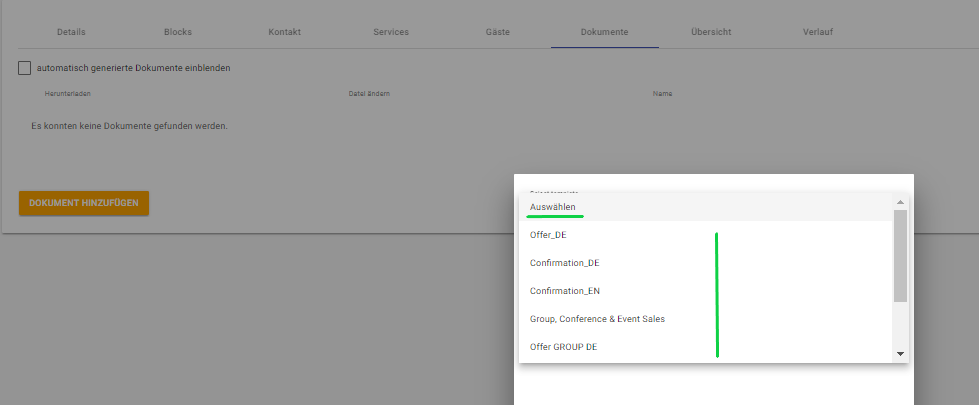Open the Details tab
The image size is (979, 405).
[71, 32]
